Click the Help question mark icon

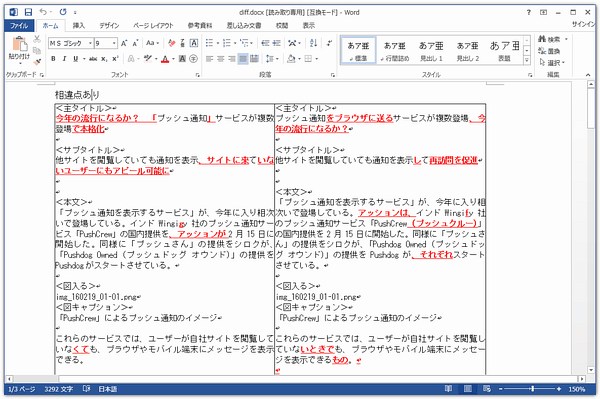(x=528, y=12)
